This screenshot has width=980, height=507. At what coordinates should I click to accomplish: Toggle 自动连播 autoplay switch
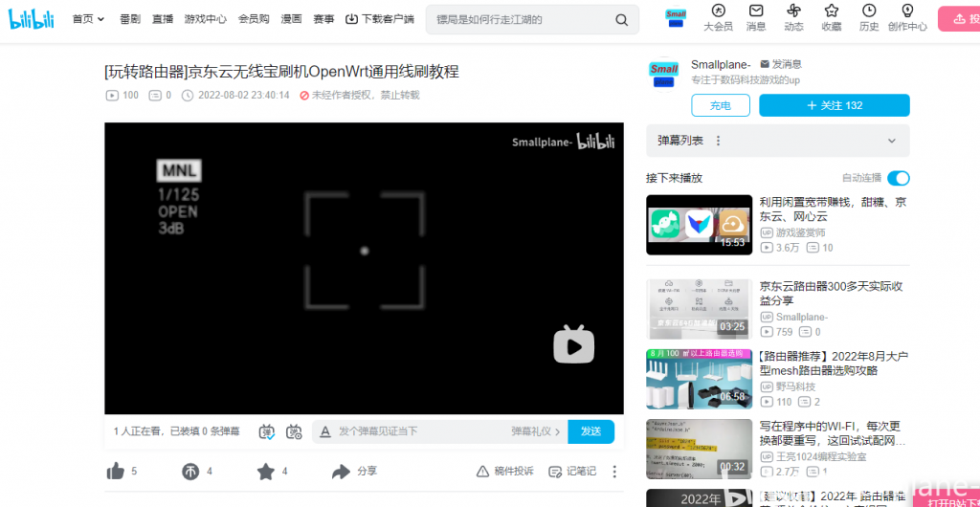click(x=898, y=178)
